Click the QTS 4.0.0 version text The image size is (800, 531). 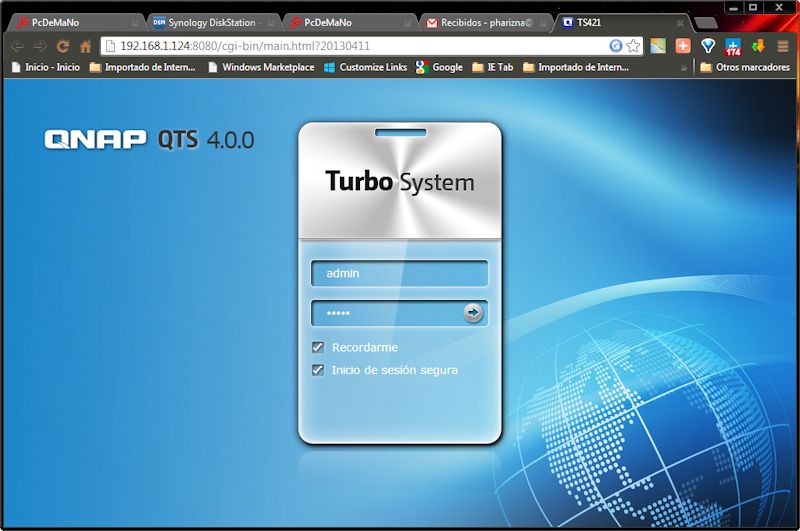[206, 140]
